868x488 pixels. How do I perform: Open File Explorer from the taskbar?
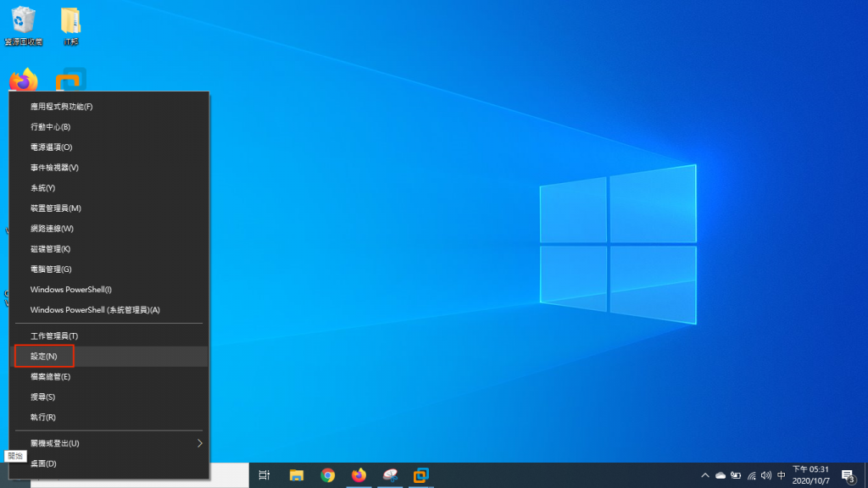[296, 475]
